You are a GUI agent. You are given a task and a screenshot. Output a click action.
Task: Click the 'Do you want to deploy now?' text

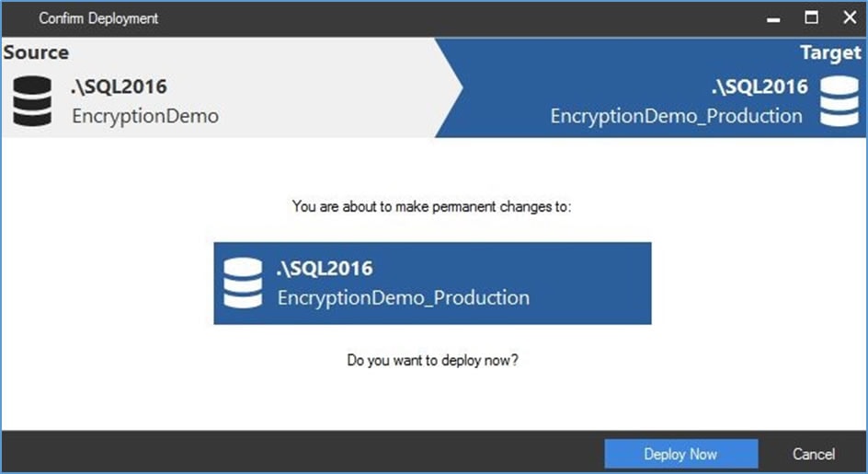(x=433, y=361)
